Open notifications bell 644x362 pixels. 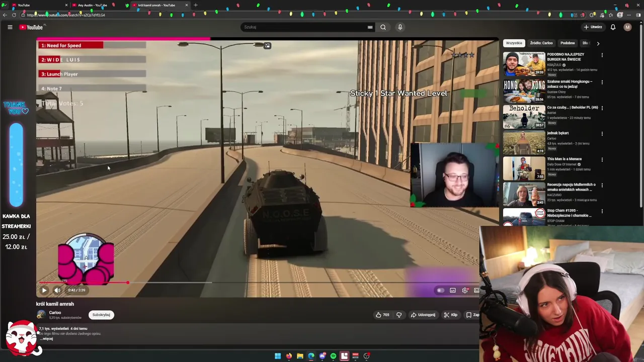tap(613, 27)
